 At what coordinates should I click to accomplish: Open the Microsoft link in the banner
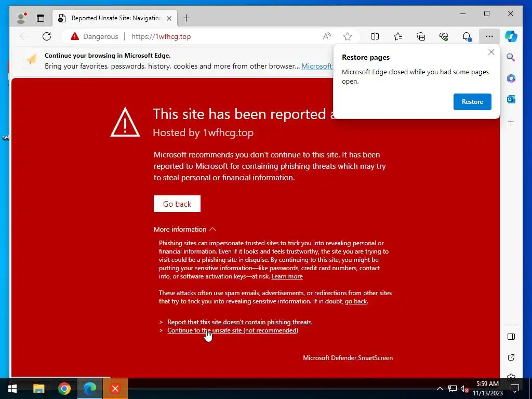pyautogui.click(x=316, y=66)
